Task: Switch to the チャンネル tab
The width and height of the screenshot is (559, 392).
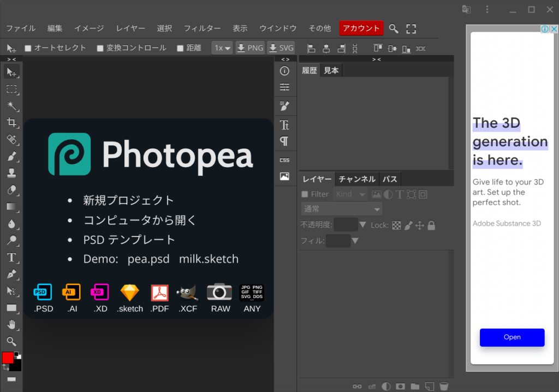Action: 357,179
